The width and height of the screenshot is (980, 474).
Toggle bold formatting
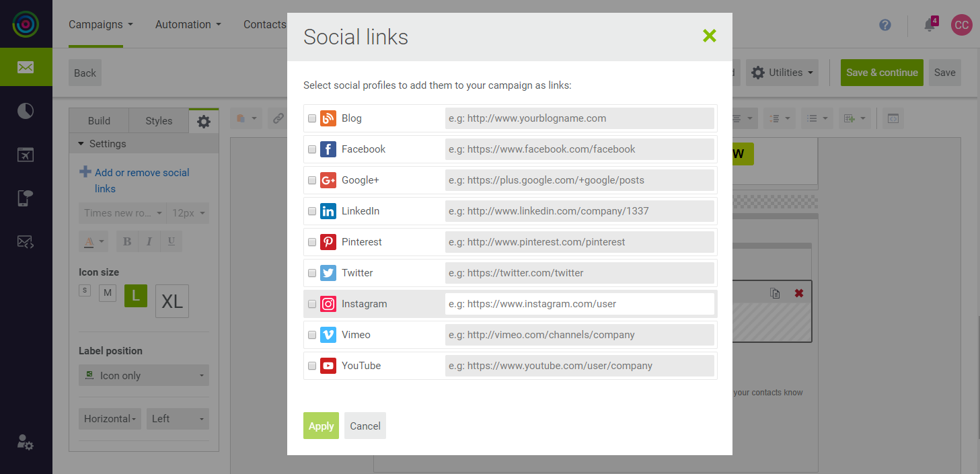coord(127,241)
